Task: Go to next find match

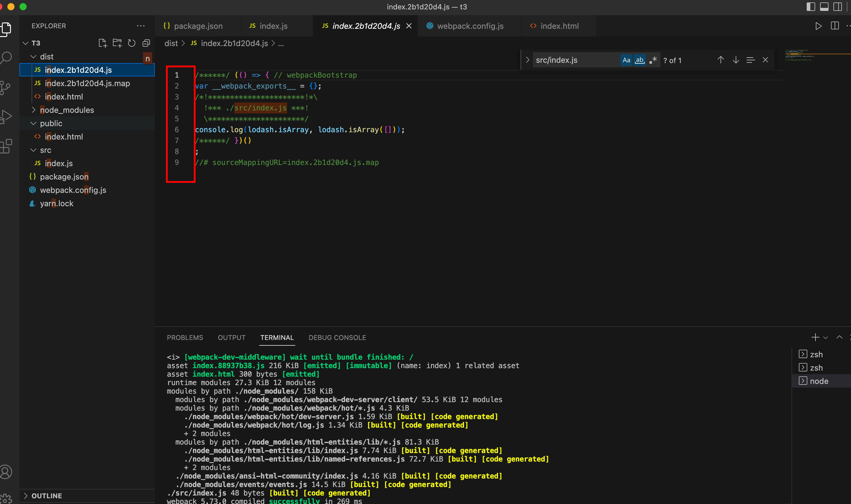Action: tap(736, 60)
